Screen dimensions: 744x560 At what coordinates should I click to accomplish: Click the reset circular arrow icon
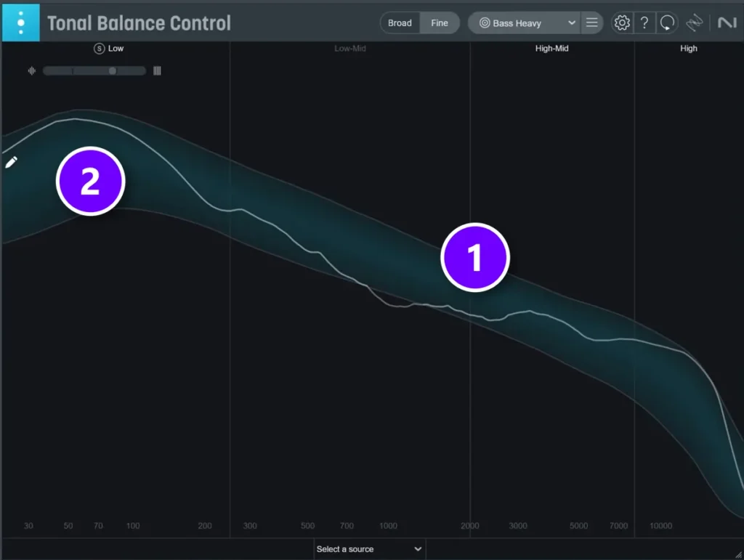[x=667, y=23]
